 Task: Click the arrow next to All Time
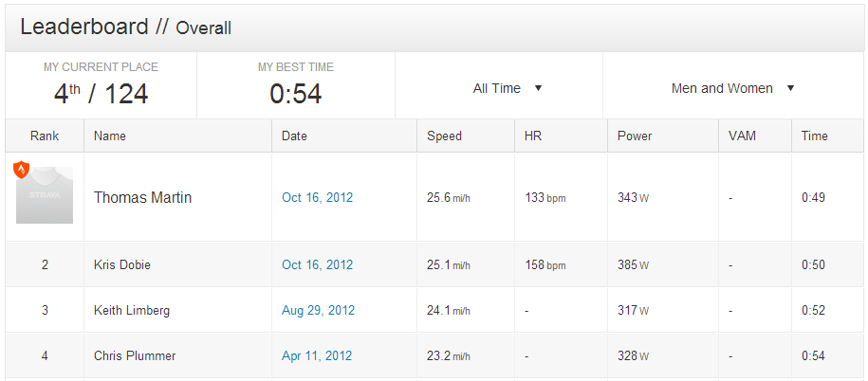tap(538, 88)
